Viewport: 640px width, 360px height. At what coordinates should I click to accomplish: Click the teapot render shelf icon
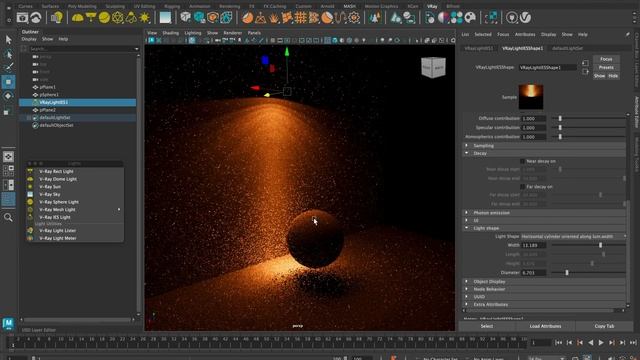click(x=36, y=18)
